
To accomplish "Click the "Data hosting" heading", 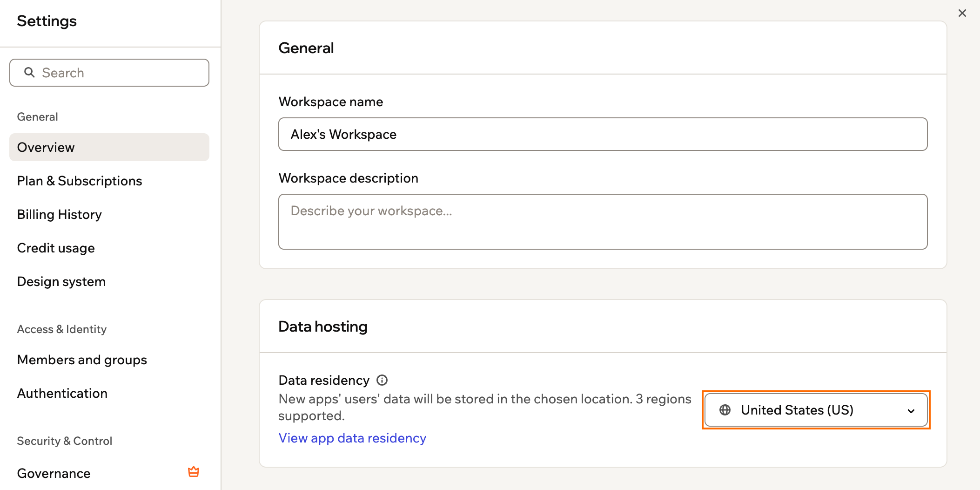I will coord(323,327).
